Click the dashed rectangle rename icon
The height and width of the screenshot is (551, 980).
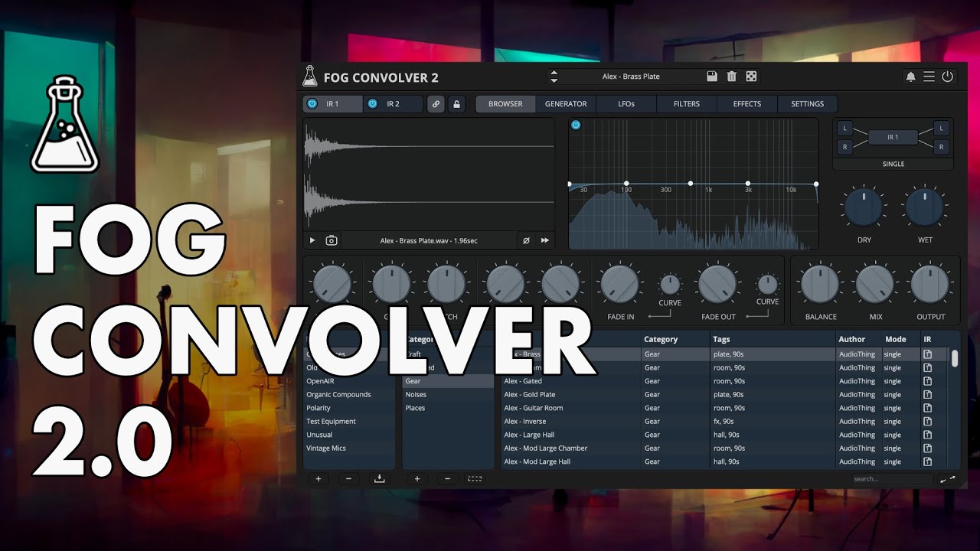[475, 479]
